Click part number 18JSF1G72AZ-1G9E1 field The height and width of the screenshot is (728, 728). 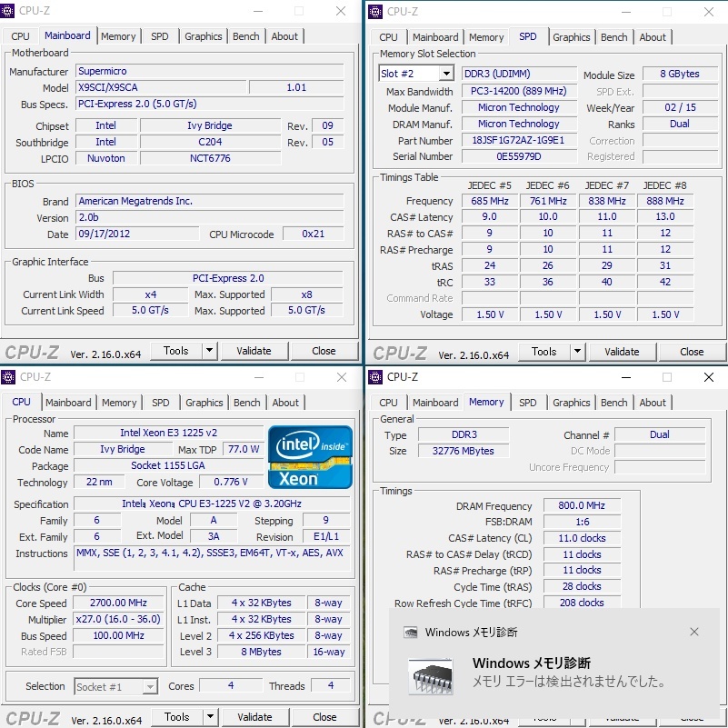pyautogui.click(x=519, y=140)
